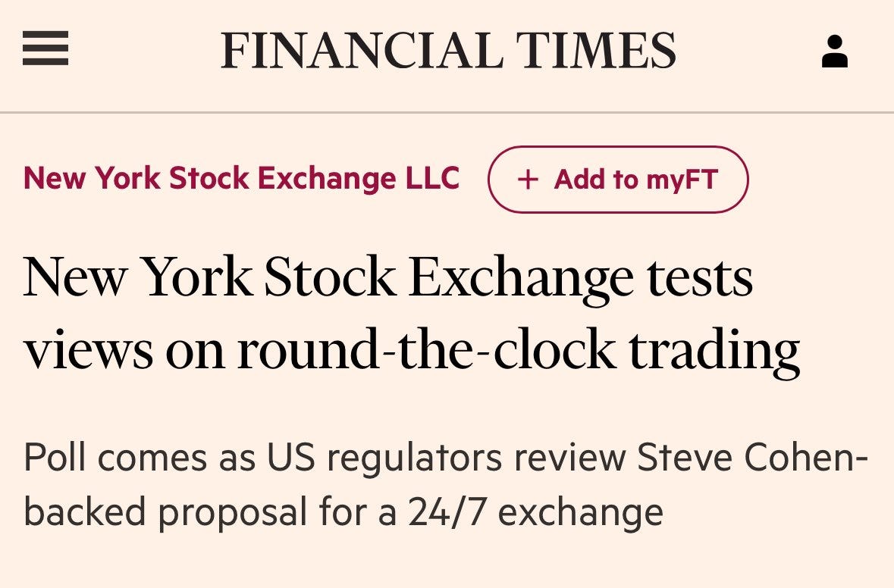Screen dimensions: 894x588
Task: Follow the New York Stock Exchange LLC topic
Action: 618,180
